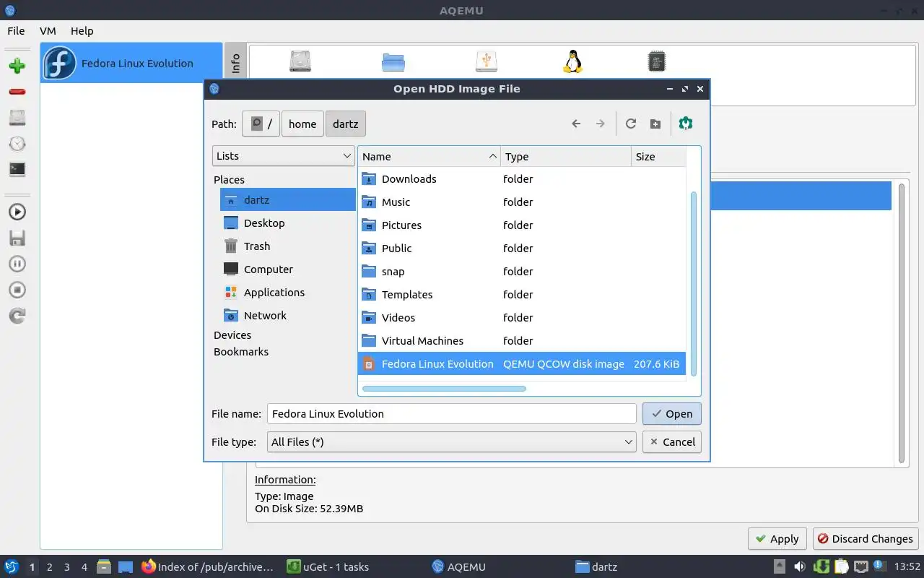Screen dimensions: 924x578
Task: Click the hard disk icon in left toolbar
Action: (x=17, y=118)
